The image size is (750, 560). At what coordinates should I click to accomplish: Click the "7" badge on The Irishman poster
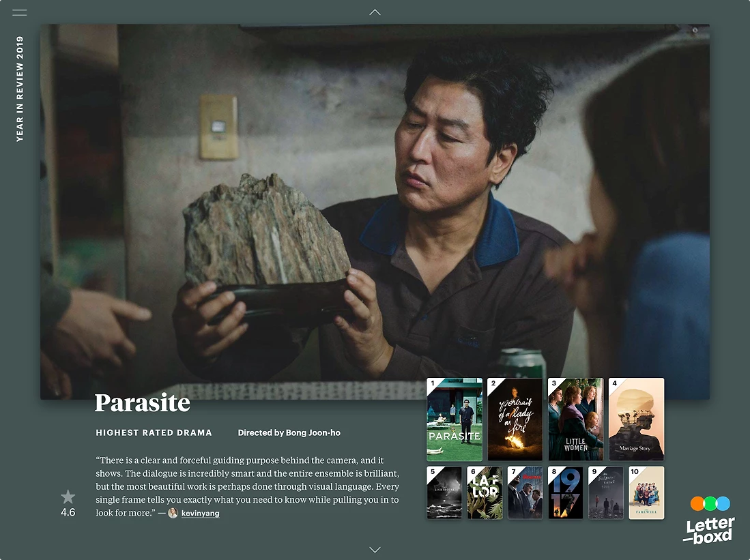513,471
